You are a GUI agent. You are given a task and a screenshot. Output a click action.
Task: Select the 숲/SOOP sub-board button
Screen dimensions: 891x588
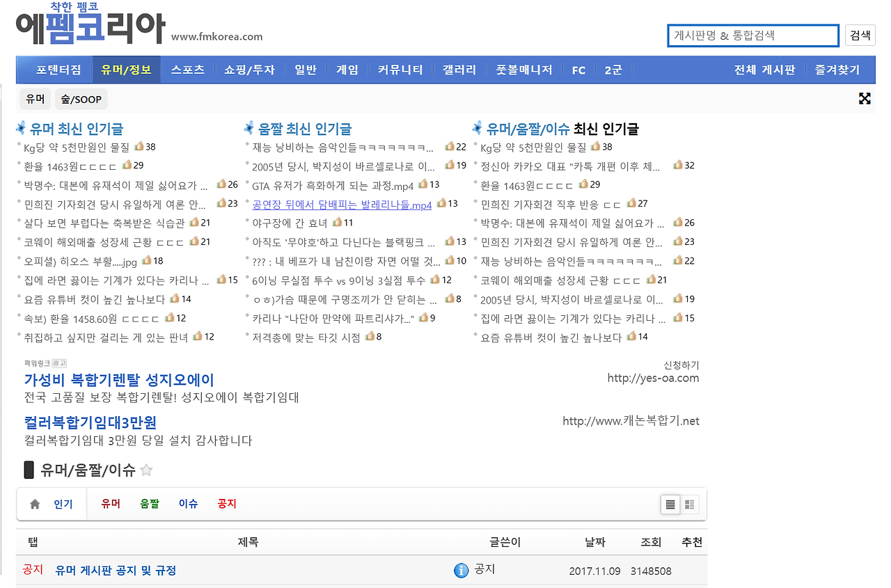pyautogui.click(x=81, y=99)
